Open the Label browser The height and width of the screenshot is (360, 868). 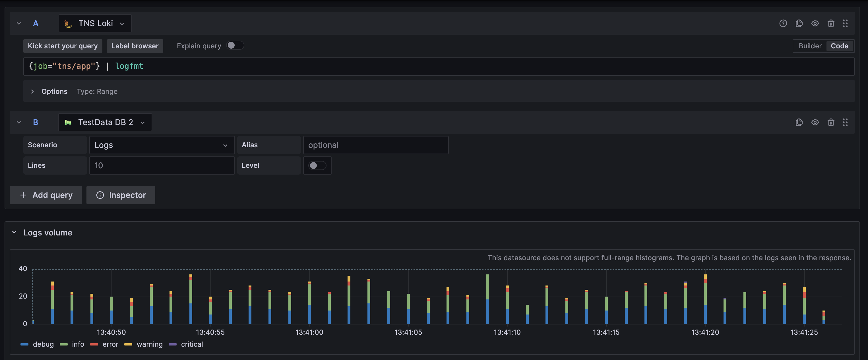(135, 46)
